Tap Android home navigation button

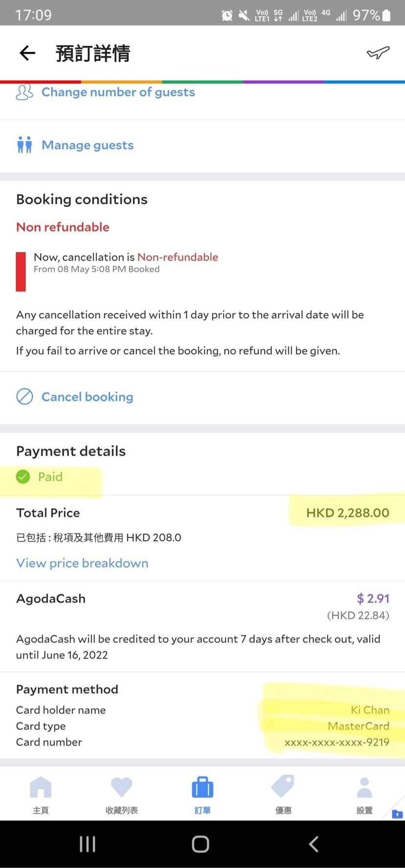(201, 844)
